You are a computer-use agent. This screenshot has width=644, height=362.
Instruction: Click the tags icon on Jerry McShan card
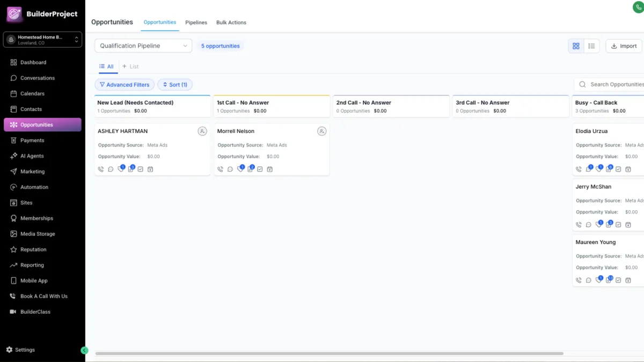[x=598, y=225]
